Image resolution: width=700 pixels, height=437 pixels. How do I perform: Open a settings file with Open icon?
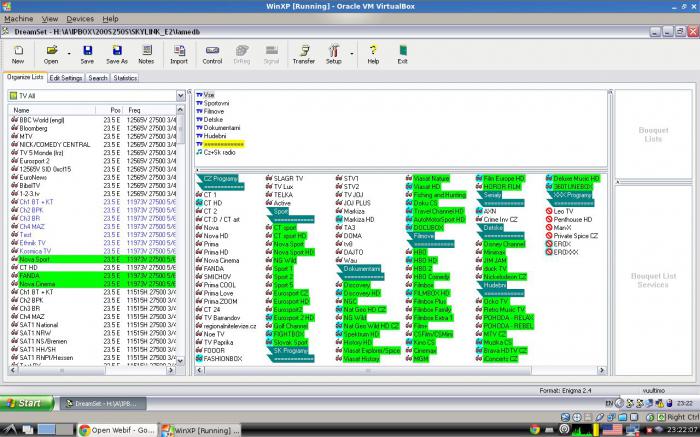tap(51, 54)
